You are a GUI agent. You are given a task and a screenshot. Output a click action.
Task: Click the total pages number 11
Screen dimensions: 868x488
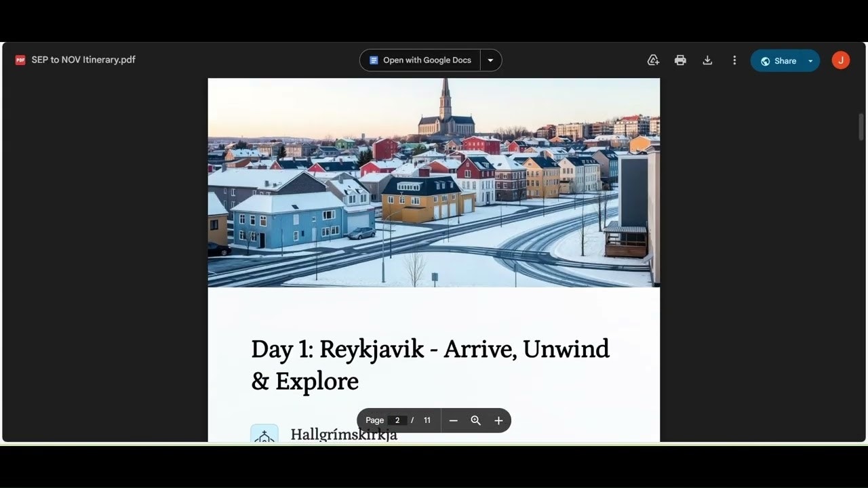click(x=427, y=420)
